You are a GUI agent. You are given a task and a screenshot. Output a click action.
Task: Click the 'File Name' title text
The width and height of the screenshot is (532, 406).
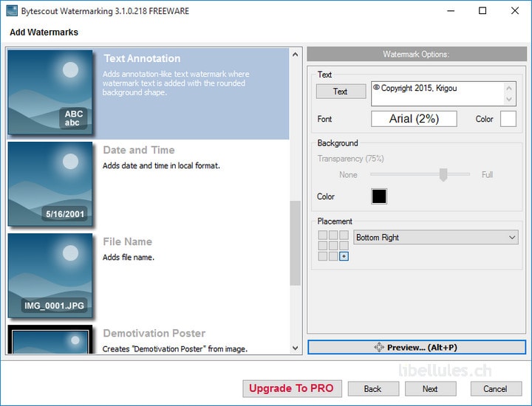[128, 241]
